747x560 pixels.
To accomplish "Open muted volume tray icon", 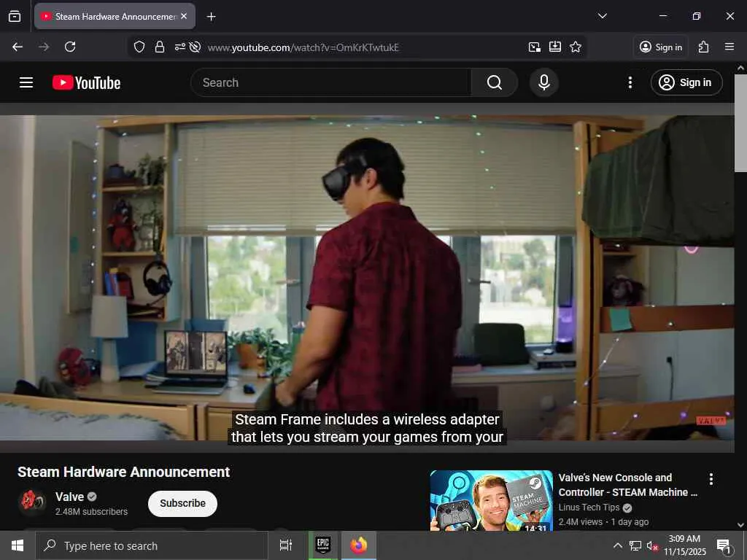I will point(652,545).
